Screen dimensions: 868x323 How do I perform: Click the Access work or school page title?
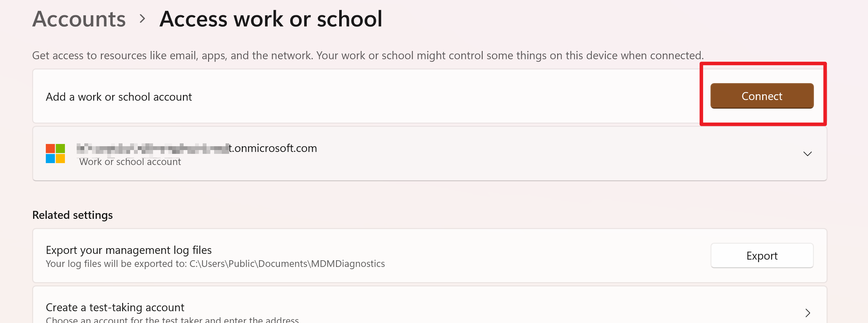tap(272, 18)
